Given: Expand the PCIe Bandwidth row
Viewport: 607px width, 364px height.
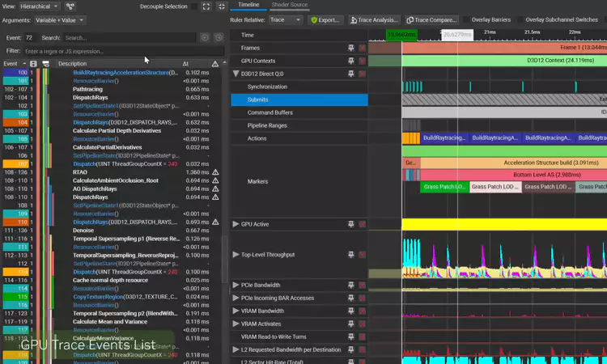Looking at the screenshot, I should point(236,285).
